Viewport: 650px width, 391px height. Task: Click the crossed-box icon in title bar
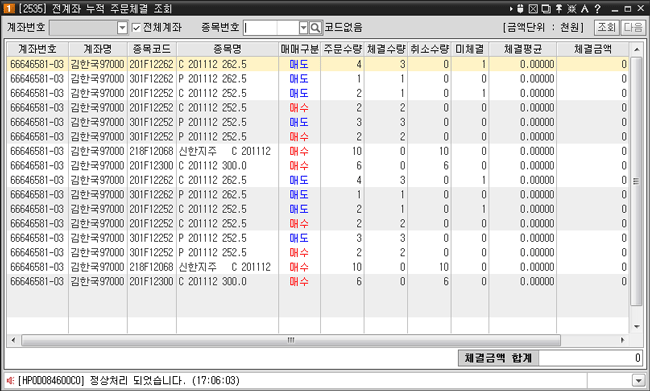coord(533,9)
